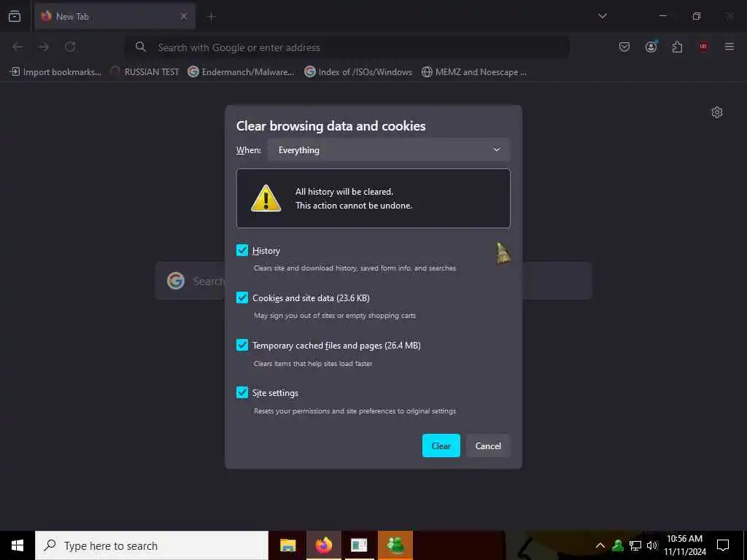Open the Firefox hamburger application menu

point(729,47)
